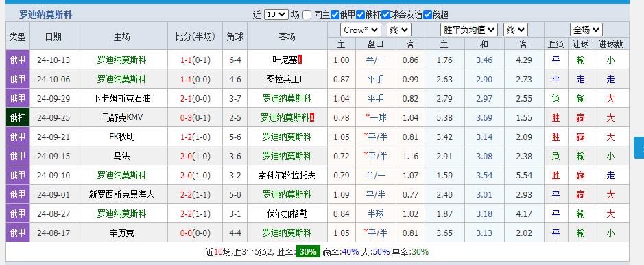Open 新罗西斯克黑海人 team link
Viewport: 644px width, 265px height.
click(122, 194)
